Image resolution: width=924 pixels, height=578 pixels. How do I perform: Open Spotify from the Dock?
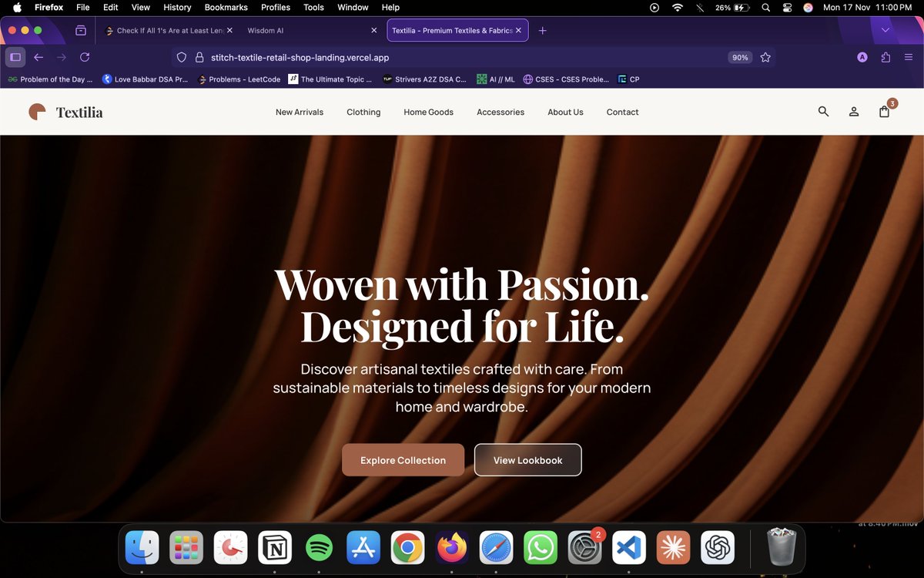pyautogui.click(x=319, y=548)
